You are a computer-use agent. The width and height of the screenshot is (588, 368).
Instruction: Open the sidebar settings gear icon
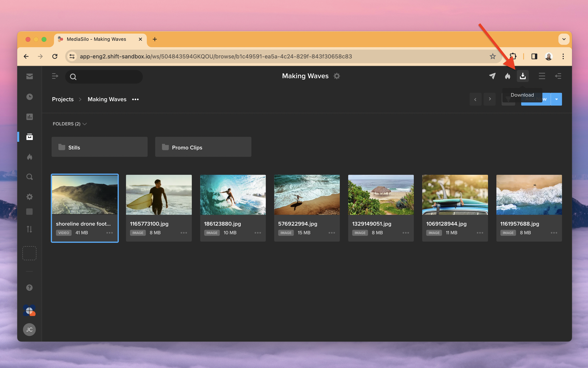point(29,197)
